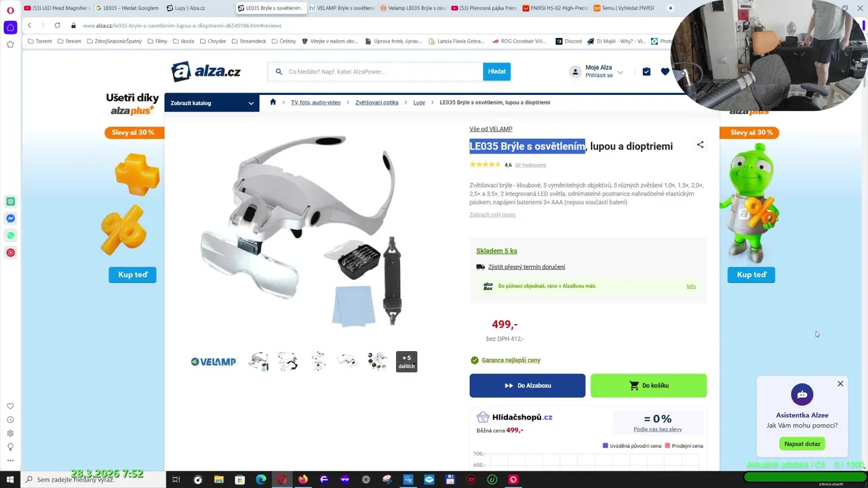Open the Opera menu logo icon
Viewport: 868px width, 488px height.
(10, 9)
